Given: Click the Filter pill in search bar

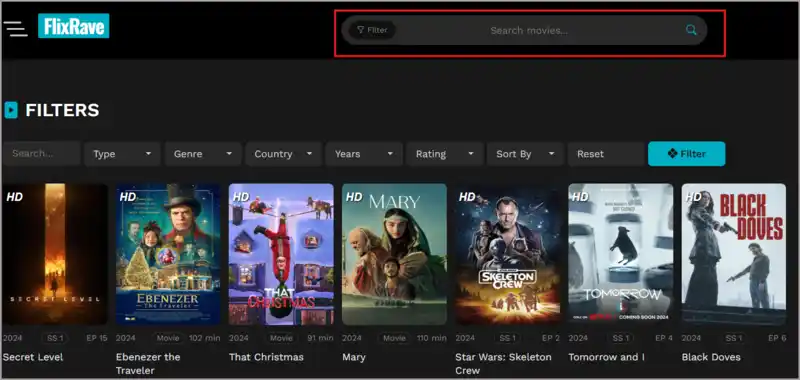Looking at the screenshot, I should click(x=372, y=30).
